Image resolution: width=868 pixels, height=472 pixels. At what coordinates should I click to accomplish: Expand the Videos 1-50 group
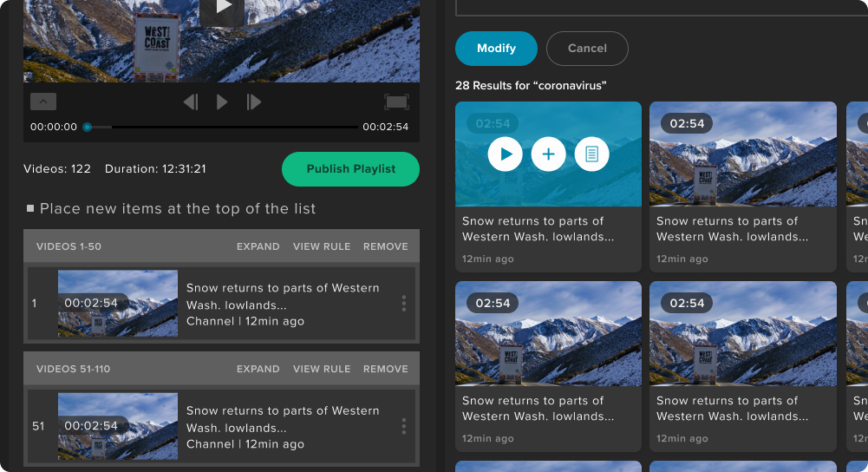point(258,246)
